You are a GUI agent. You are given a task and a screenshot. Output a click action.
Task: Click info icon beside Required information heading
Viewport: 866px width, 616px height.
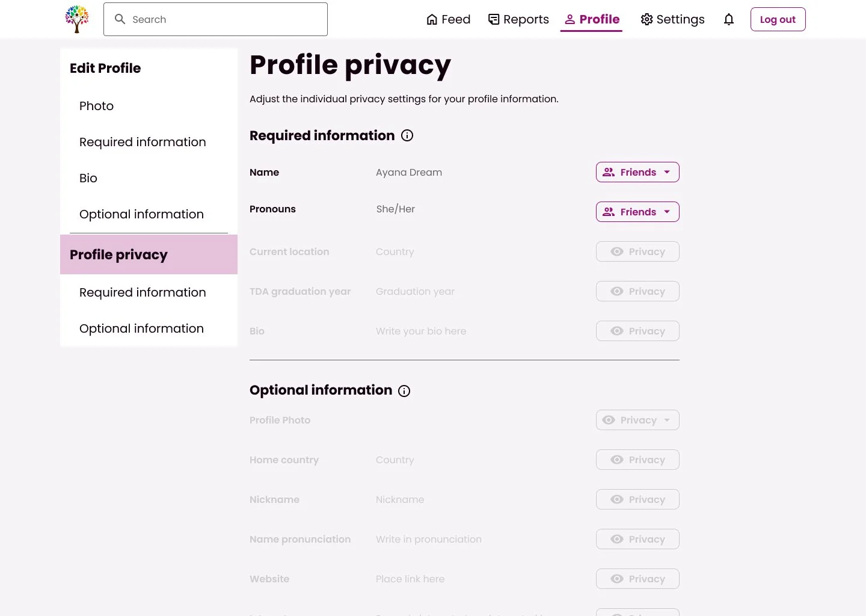tap(407, 135)
